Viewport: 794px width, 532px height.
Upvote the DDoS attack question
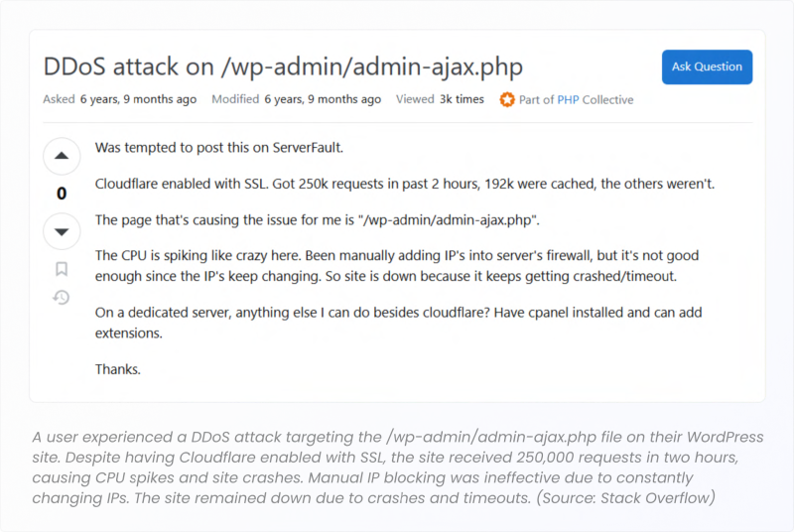62,156
